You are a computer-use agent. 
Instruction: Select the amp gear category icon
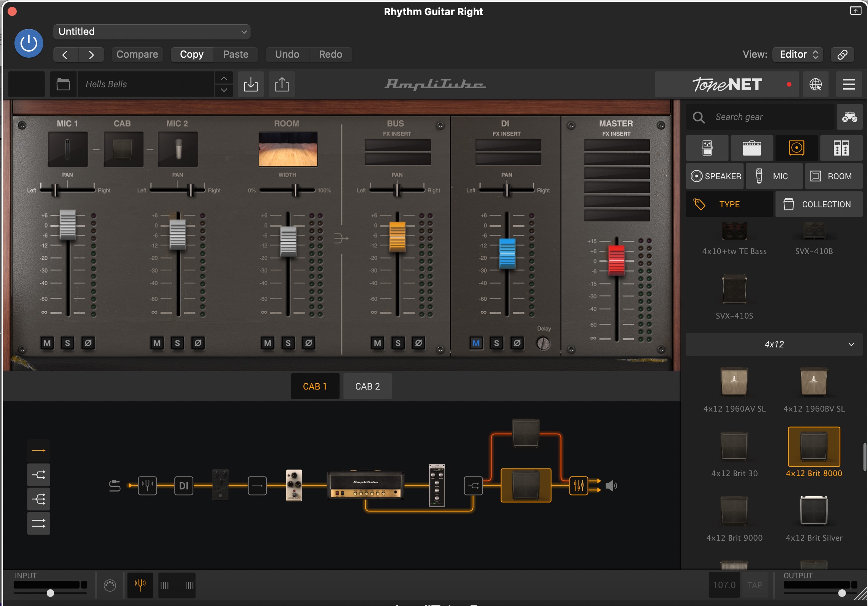pyautogui.click(x=752, y=148)
